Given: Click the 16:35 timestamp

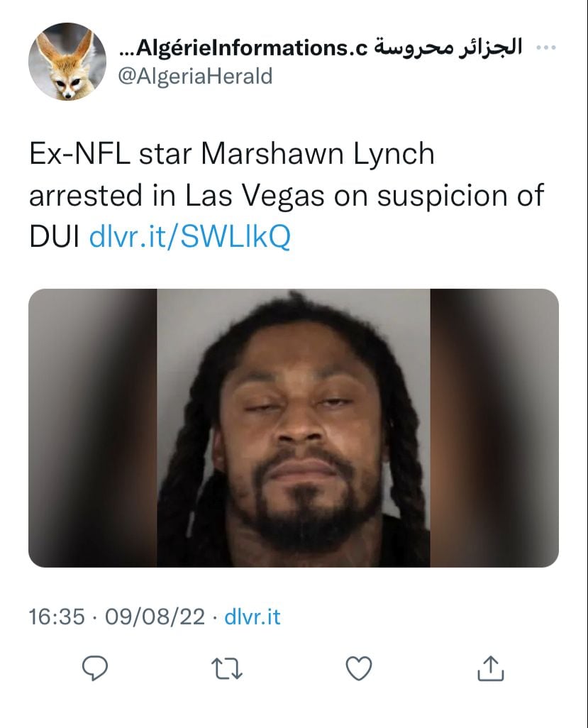Looking at the screenshot, I should click(x=57, y=617).
